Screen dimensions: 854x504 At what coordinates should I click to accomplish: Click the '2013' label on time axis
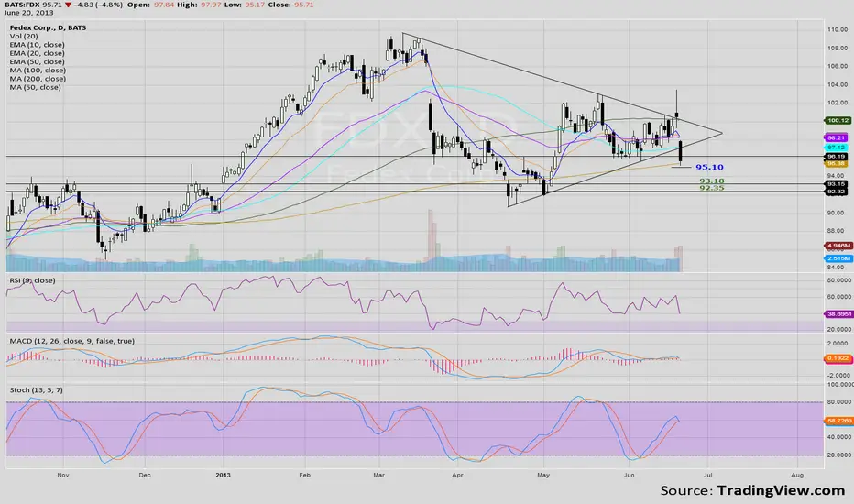(x=223, y=475)
